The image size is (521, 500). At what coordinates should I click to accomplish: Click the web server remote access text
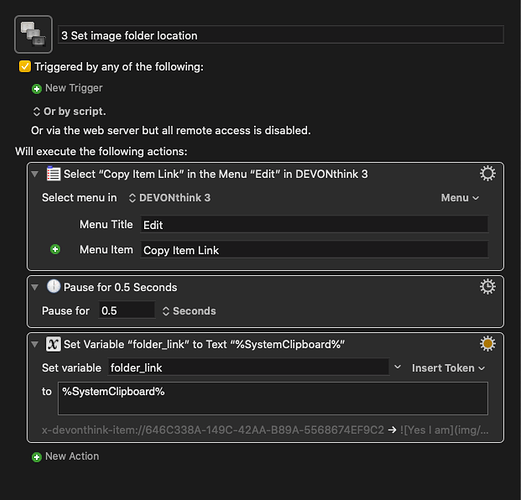pos(171,130)
